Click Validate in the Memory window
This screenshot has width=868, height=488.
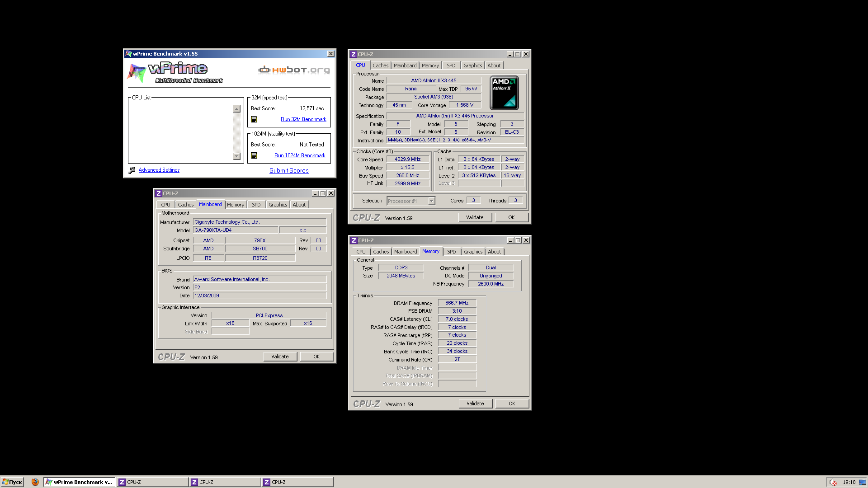pyautogui.click(x=476, y=404)
